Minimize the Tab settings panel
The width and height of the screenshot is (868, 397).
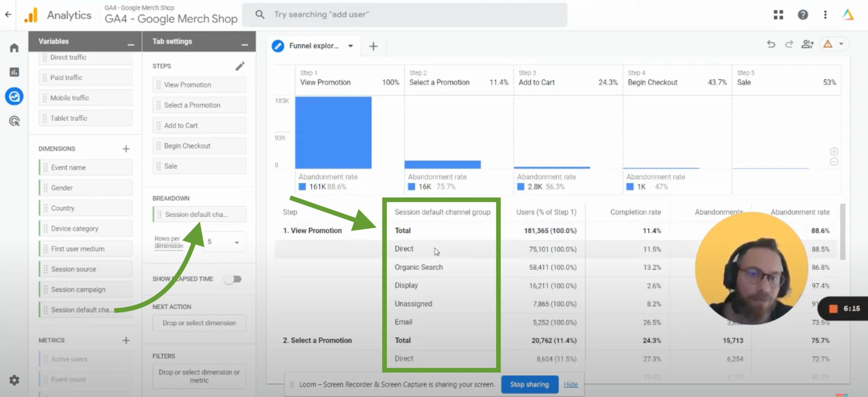tap(245, 45)
